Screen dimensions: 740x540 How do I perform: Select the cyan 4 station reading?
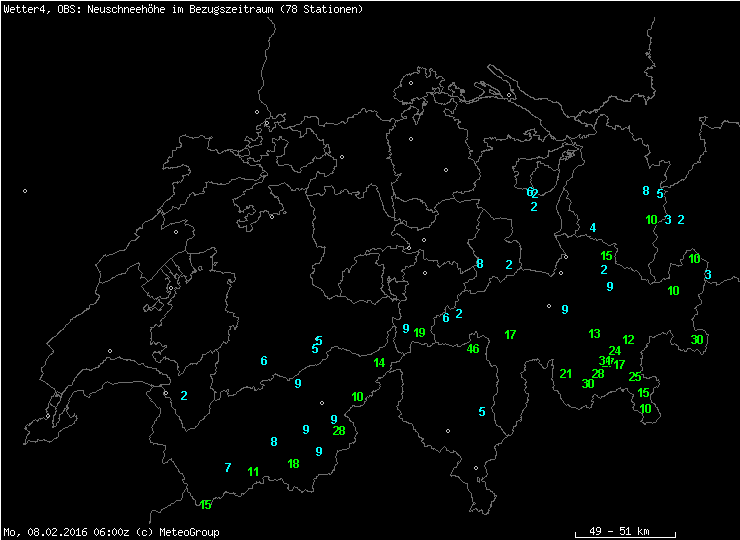593,228
